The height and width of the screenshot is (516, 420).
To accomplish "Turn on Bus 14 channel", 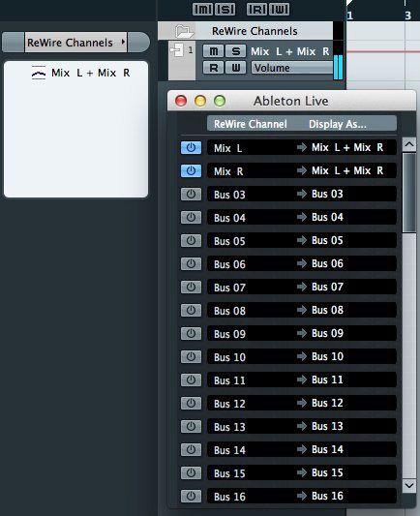I will pyautogui.click(x=191, y=450).
